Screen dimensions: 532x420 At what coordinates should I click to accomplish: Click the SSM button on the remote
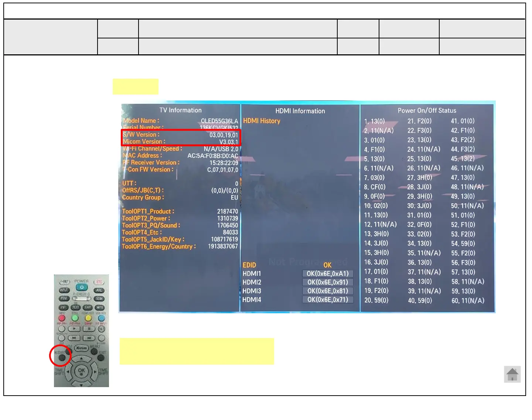99,298
